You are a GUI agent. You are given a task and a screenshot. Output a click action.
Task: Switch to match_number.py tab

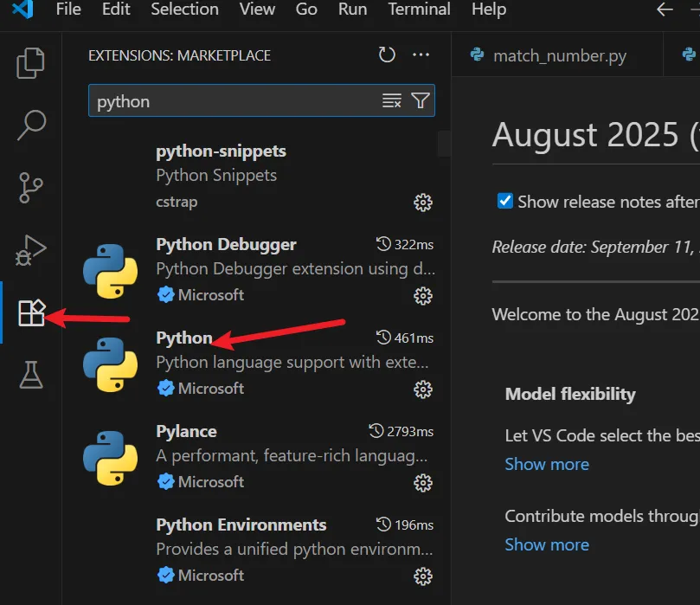(x=559, y=56)
